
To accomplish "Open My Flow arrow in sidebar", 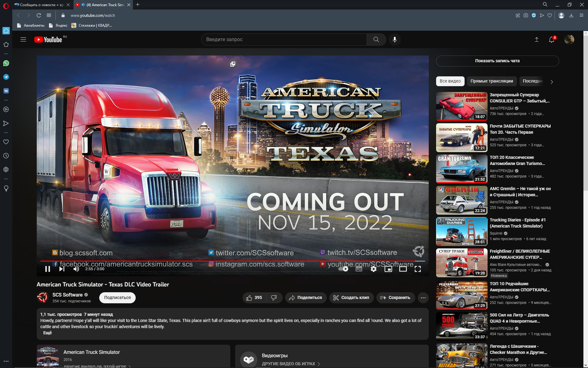I will (6, 123).
